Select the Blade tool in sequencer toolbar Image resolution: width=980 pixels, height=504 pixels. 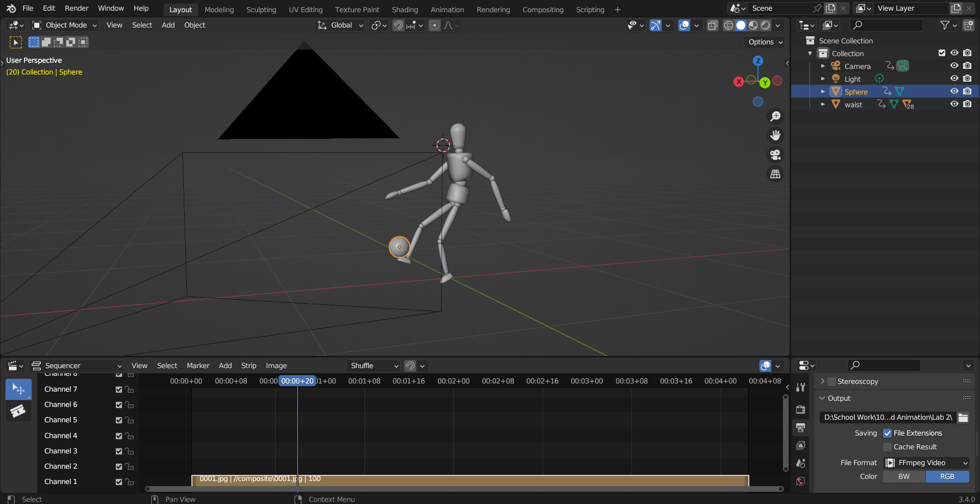(x=18, y=411)
